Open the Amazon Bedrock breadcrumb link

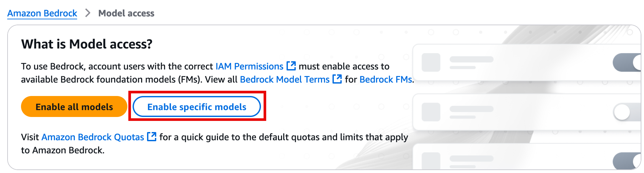(x=42, y=13)
